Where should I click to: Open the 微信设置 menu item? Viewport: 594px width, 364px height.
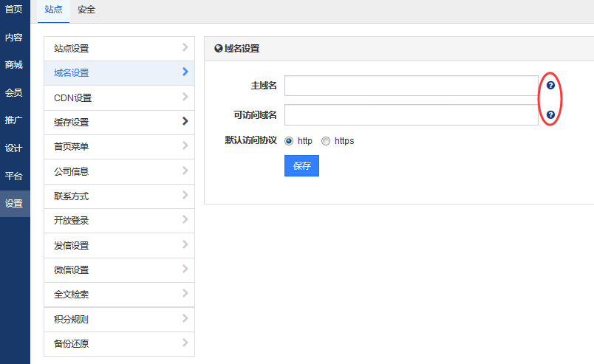(x=120, y=270)
